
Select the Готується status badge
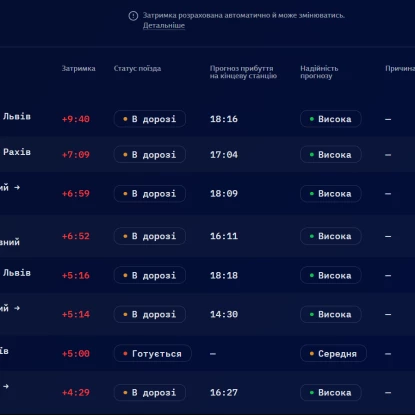click(153, 354)
